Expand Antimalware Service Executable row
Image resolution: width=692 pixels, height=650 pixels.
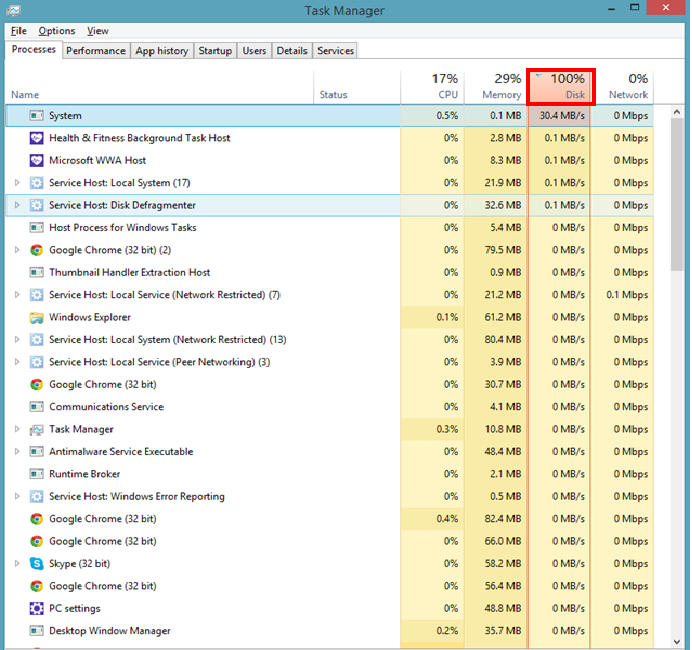(x=17, y=451)
